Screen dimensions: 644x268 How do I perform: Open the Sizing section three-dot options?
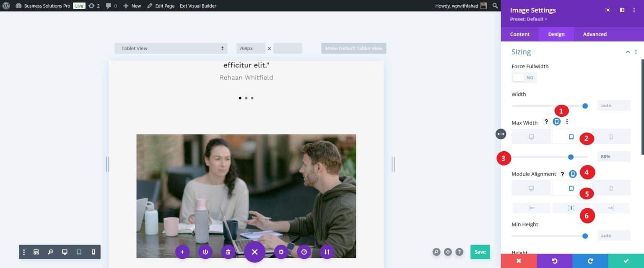tap(636, 52)
